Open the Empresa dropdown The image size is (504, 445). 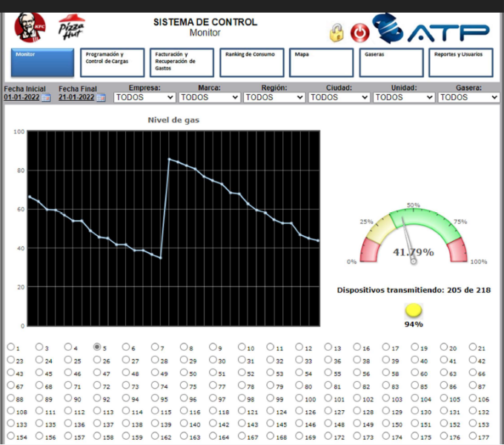click(145, 97)
